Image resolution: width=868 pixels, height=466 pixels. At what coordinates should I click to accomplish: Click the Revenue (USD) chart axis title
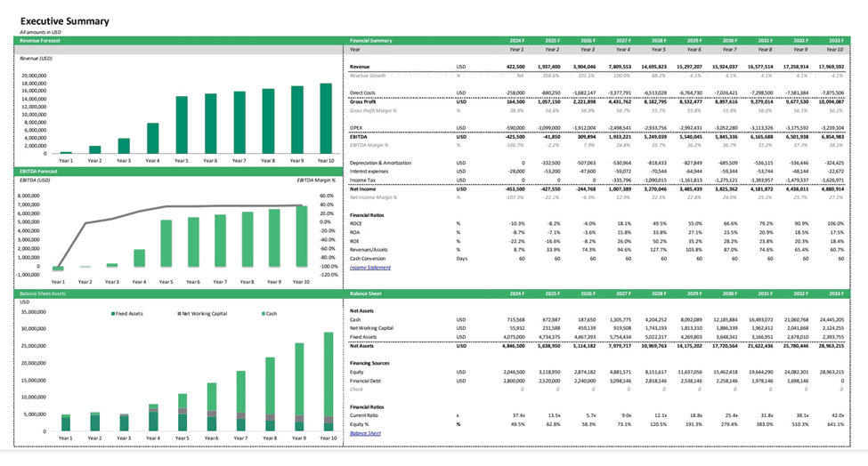[36, 58]
